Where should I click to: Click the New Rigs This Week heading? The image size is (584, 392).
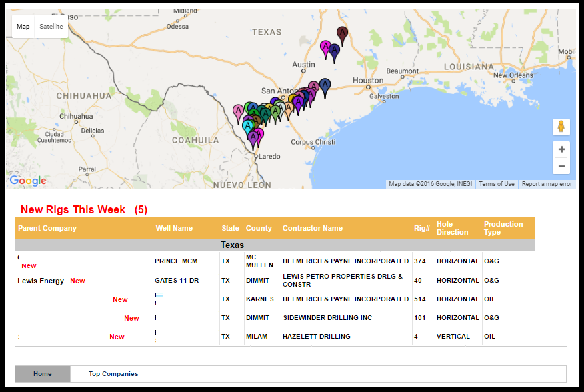[x=84, y=209]
